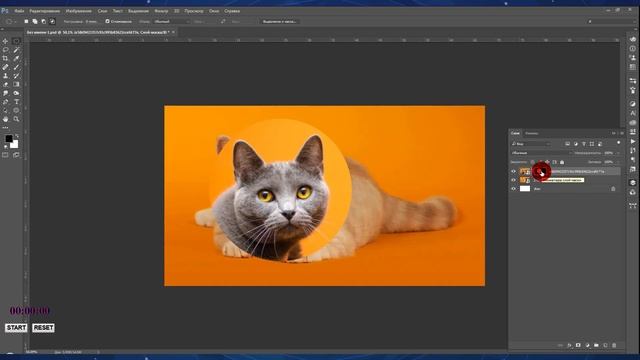Viewport: 640px width, 360px height.
Task: Toggle the Сглаживание anti-alias checkbox
Action: coord(107,21)
